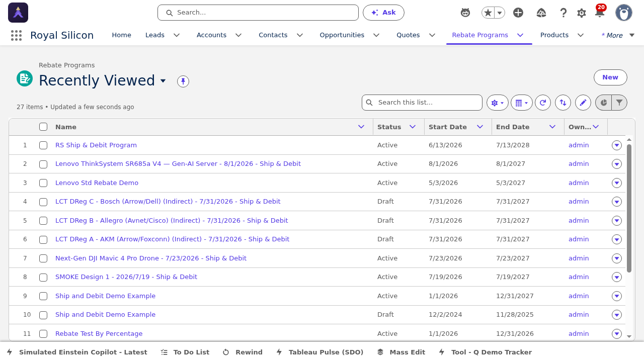Click the Edit List pencil icon

[583, 103]
